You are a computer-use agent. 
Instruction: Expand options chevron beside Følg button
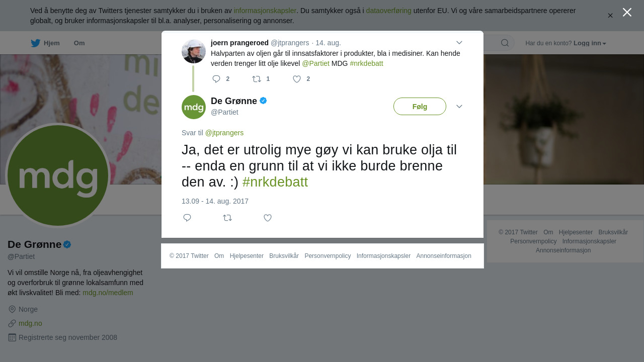(x=459, y=107)
